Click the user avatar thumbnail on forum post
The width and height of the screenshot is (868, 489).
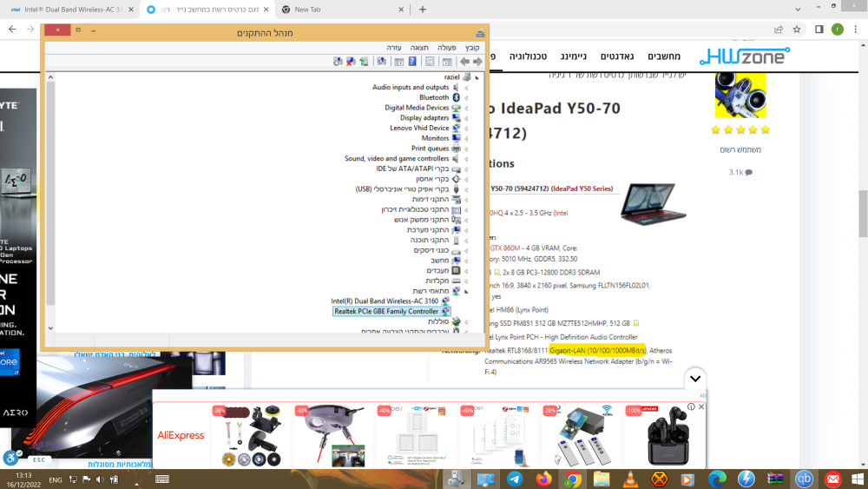click(740, 94)
